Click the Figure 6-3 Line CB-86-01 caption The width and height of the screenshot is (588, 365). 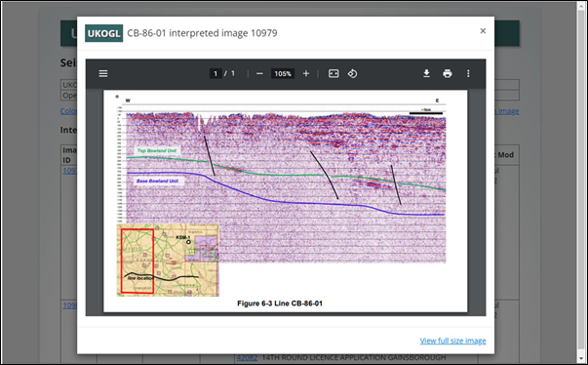tap(280, 304)
